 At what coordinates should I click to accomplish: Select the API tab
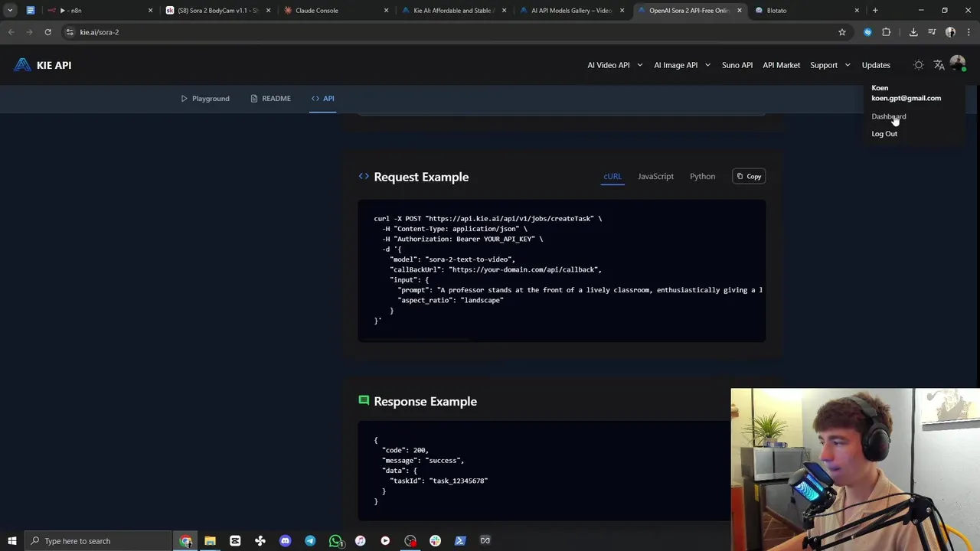(322, 99)
